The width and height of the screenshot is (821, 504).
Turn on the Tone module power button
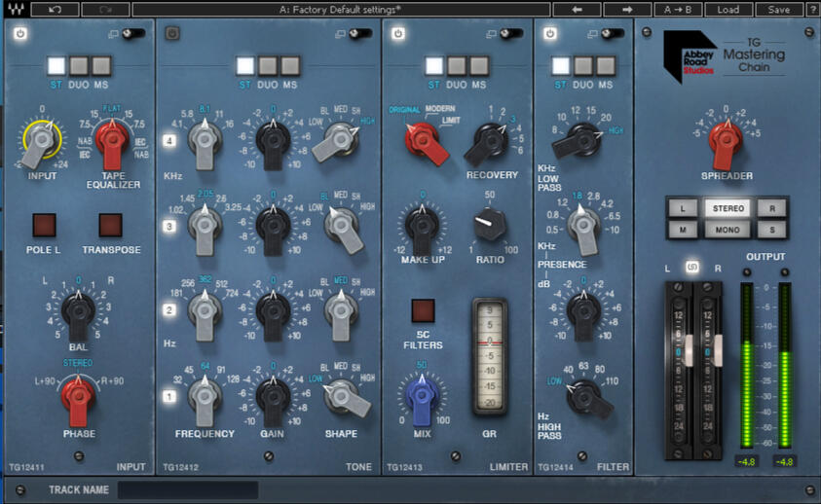(172, 34)
